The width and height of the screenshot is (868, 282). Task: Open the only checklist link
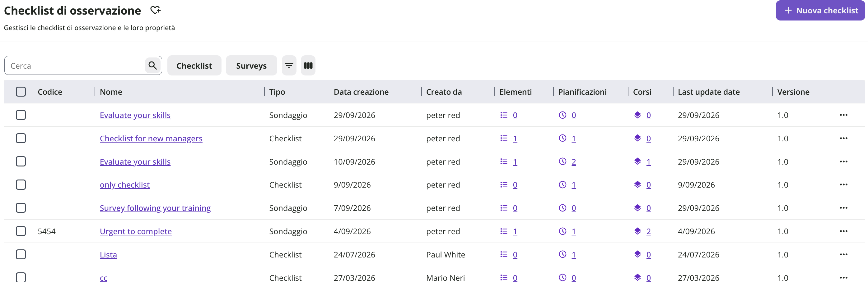pos(125,185)
